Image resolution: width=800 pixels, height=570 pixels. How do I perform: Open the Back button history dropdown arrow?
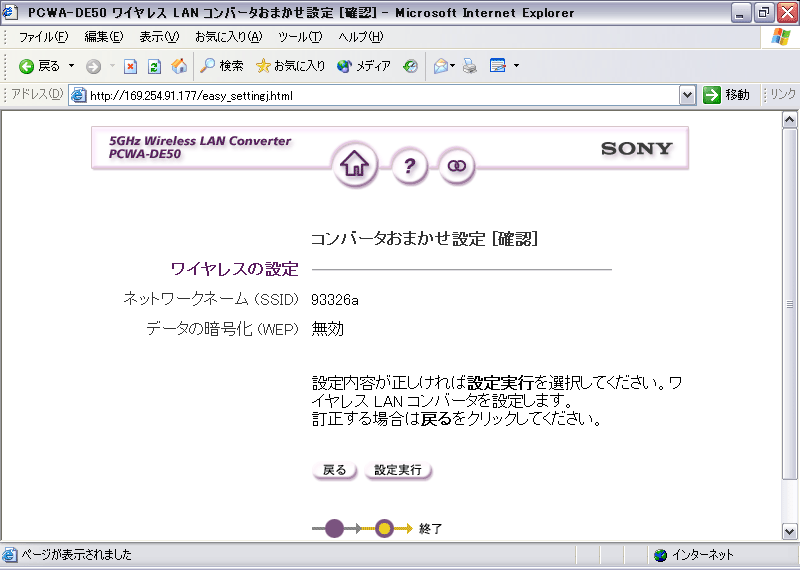[x=71, y=66]
